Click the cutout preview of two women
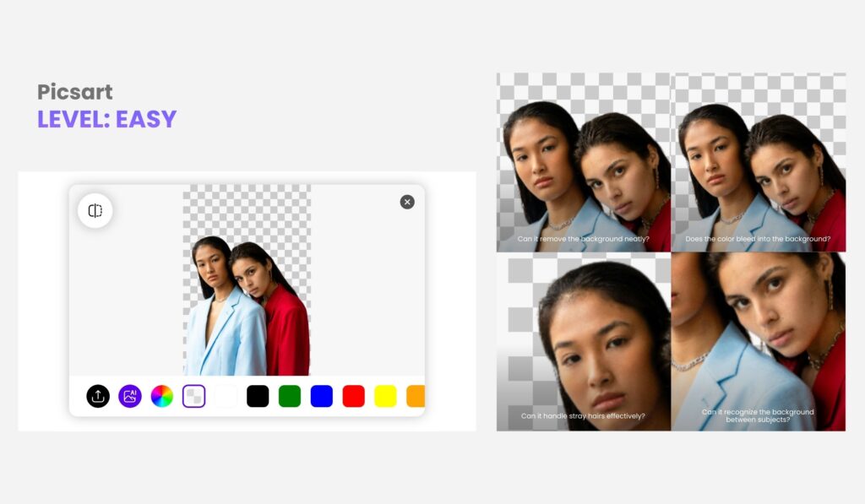Viewport: 865px width, 504px height. pyautogui.click(x=247, y=307)
